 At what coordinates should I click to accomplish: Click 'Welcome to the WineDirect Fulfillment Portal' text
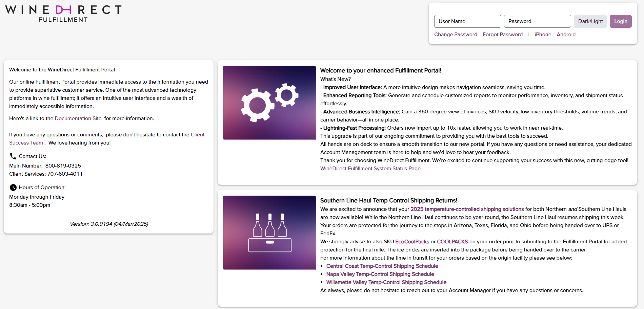pyautogui.click(x=62, y=70)
